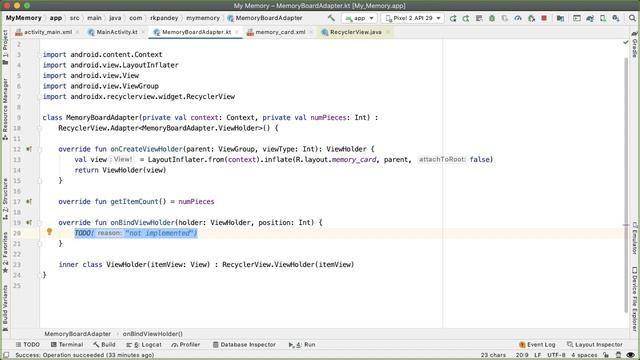Click the 20:9 line column indicator

coord(522,355)
